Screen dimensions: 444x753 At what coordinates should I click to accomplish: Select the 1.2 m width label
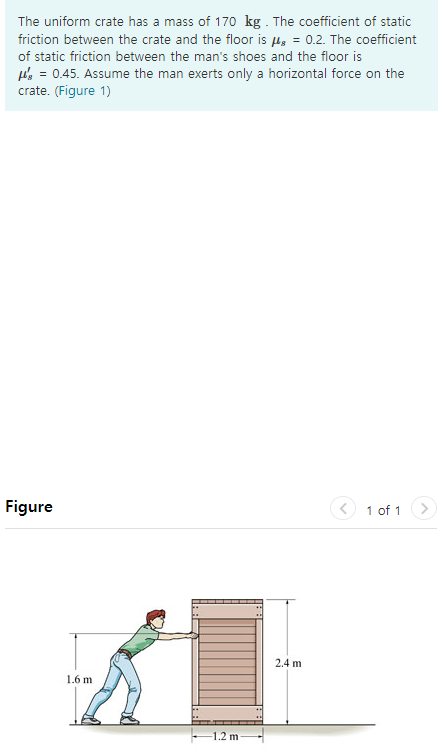226,736
